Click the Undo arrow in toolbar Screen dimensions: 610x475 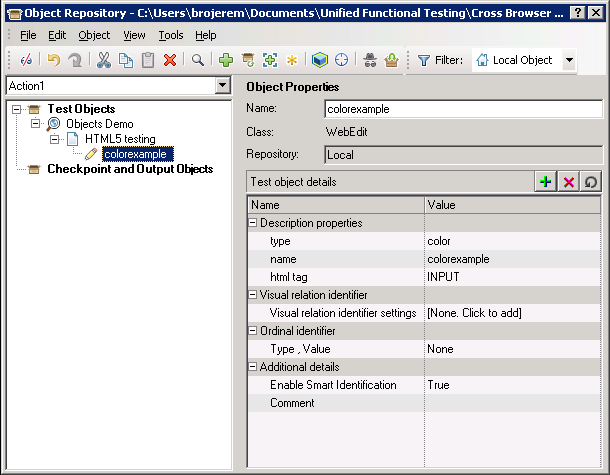53,60
